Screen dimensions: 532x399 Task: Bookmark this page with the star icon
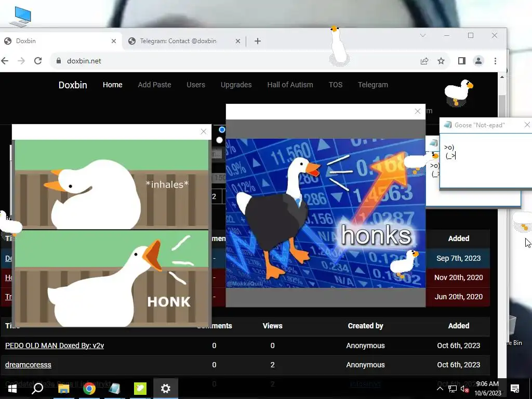pyautogui.click(x=441, y=61)
